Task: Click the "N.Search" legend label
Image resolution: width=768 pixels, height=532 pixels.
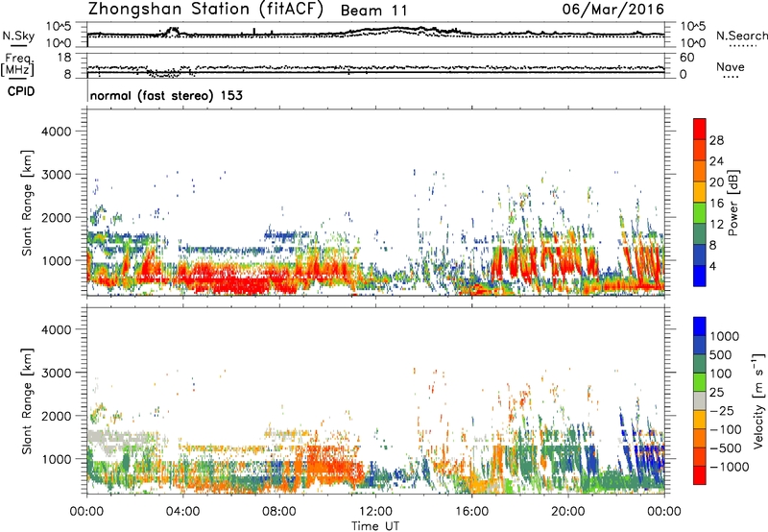Action: 741,36
